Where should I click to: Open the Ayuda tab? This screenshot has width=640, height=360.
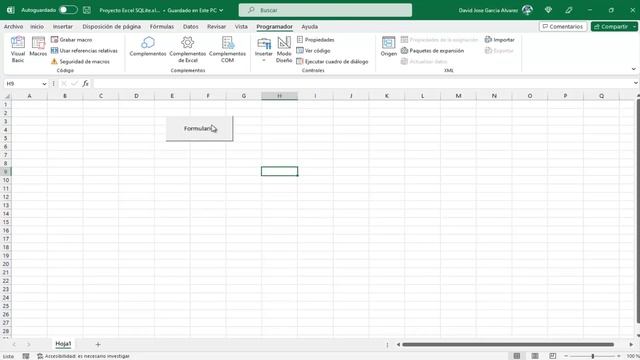coord(309,27)
